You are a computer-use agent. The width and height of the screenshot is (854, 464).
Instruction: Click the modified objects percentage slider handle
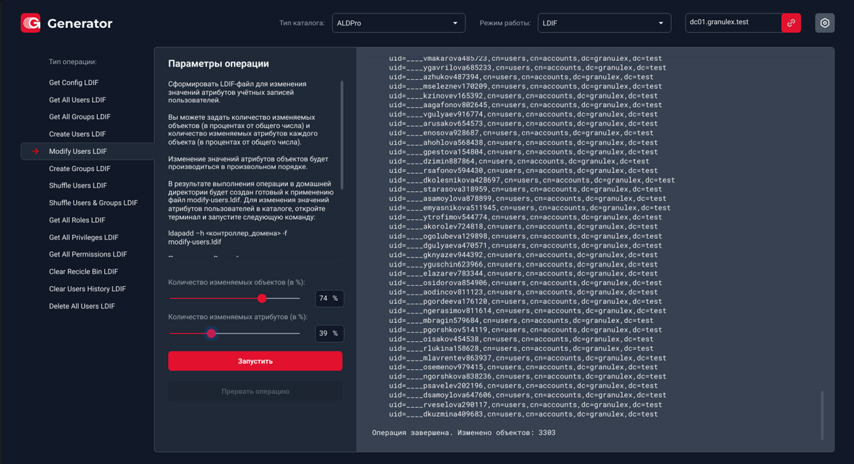pos(262,298)
